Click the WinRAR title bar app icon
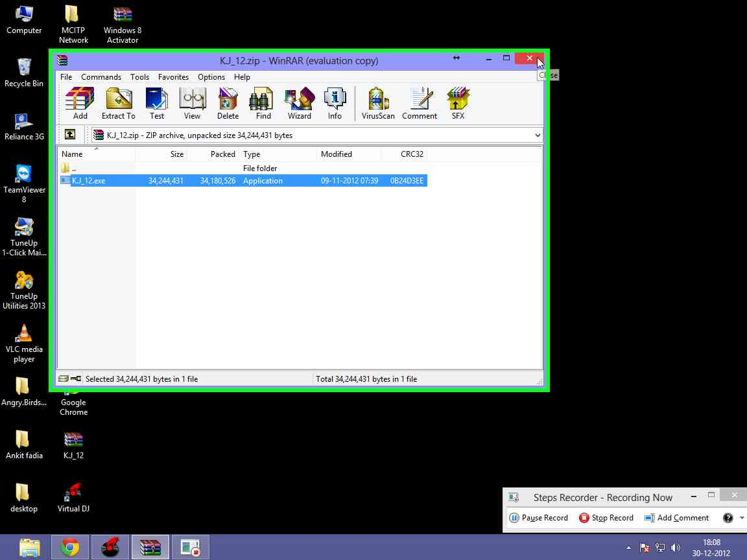747x560 pixels. coord(62,60)
